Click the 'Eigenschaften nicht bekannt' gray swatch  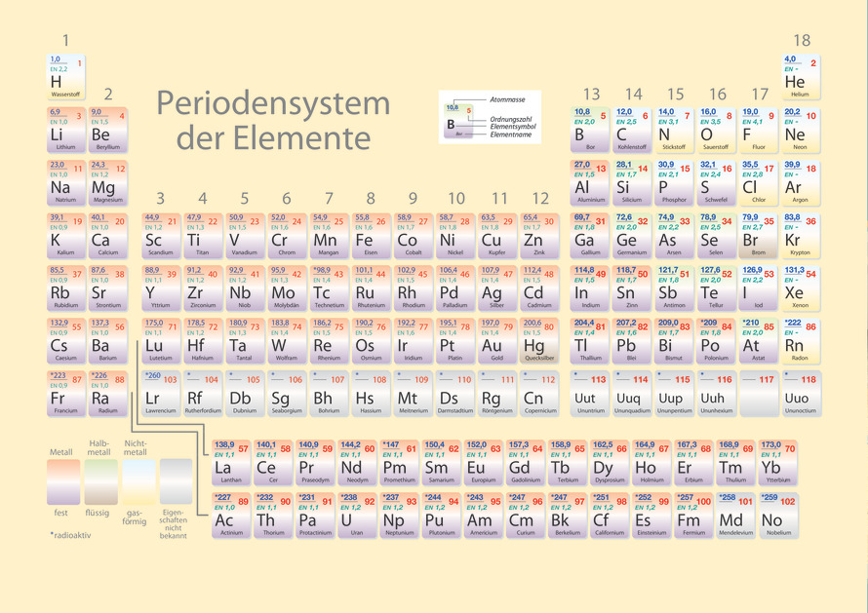click(x=176, y=481)
